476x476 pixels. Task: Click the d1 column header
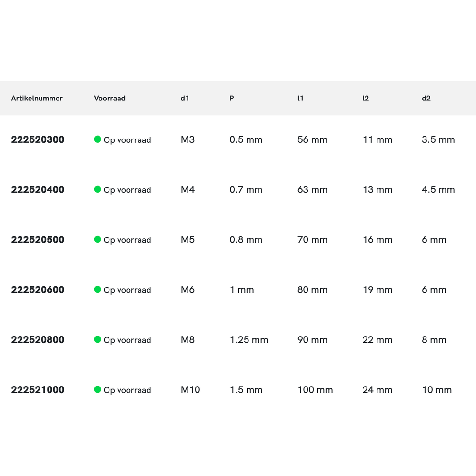(x=185, y=99)
